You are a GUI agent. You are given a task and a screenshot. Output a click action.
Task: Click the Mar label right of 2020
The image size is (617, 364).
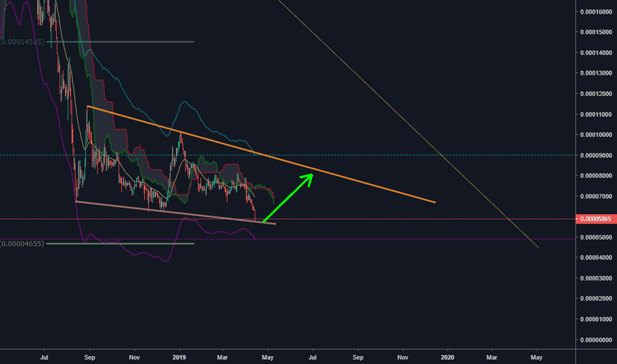pos(491,357)
